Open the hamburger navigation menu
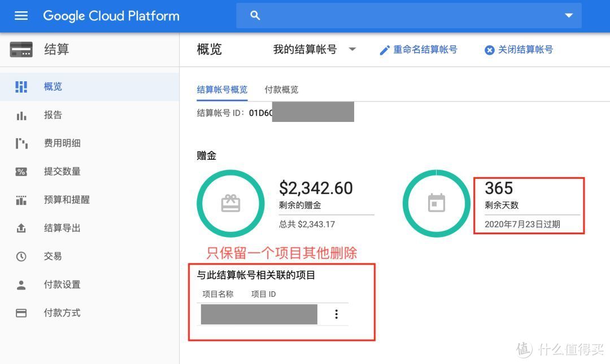Image resolution: width=610 pixels, height=364 pixels. 21,16
